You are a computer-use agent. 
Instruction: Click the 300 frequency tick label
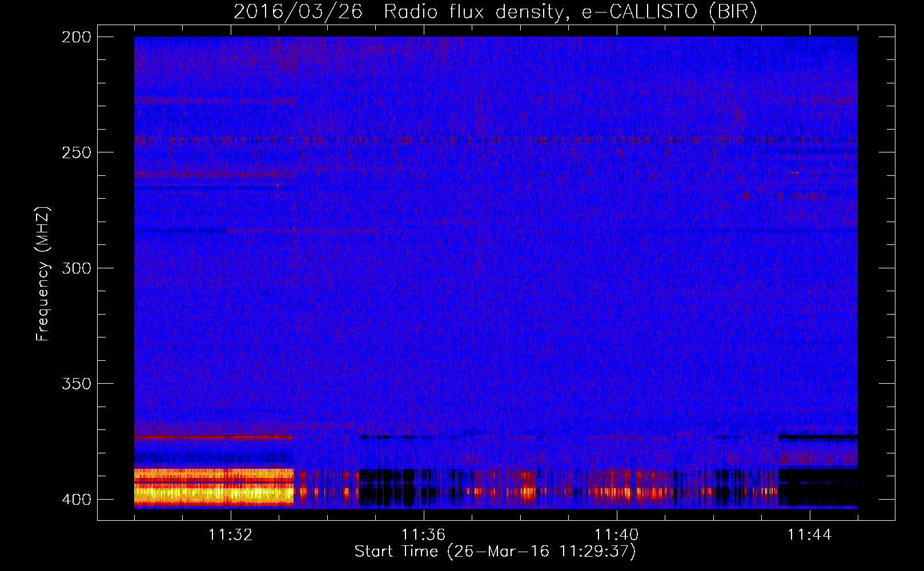pos(77,268)
